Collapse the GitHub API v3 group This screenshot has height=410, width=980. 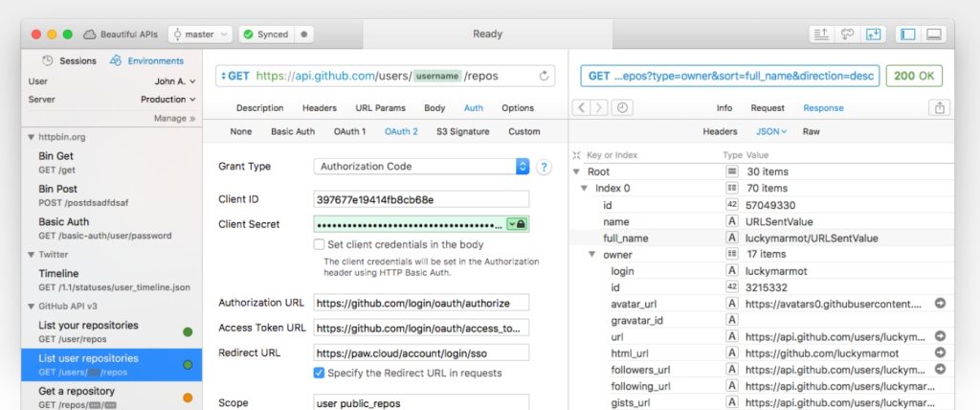32,307
